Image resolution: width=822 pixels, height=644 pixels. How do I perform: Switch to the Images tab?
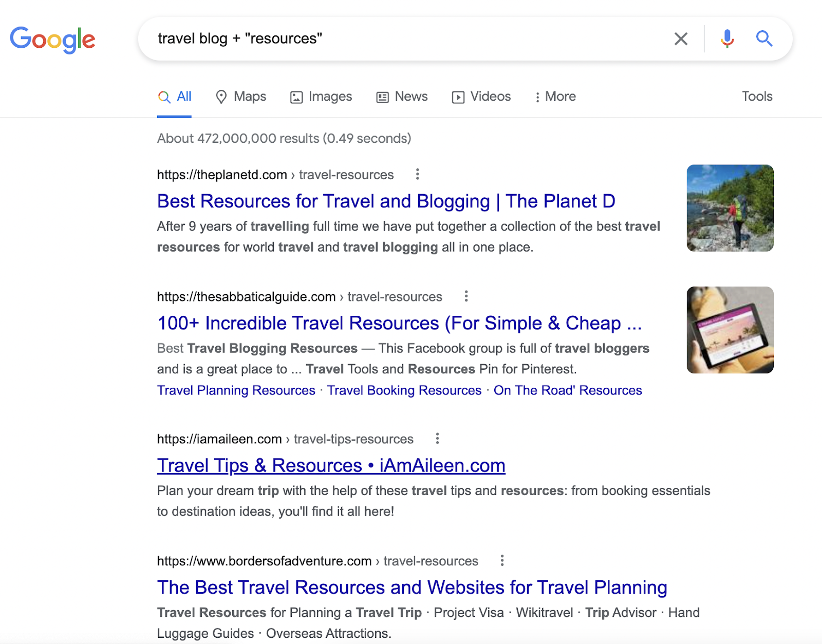[321, 97]
